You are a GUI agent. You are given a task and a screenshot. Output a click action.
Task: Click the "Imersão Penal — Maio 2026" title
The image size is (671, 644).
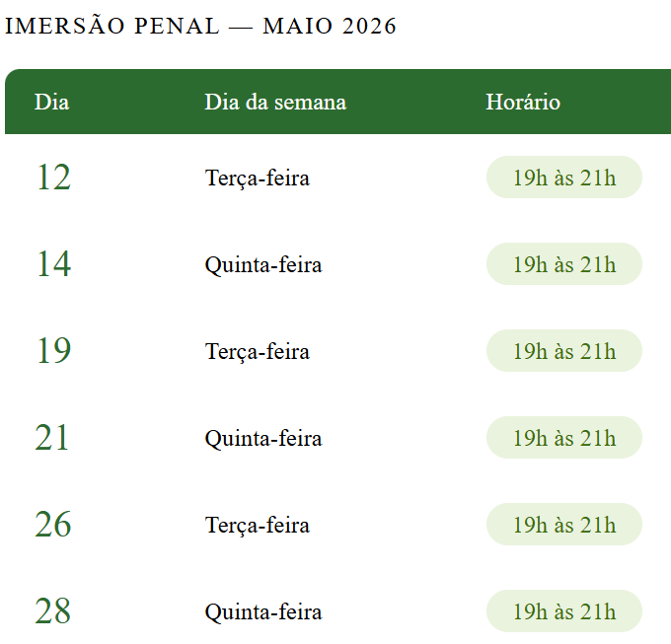tap(200, 27)
